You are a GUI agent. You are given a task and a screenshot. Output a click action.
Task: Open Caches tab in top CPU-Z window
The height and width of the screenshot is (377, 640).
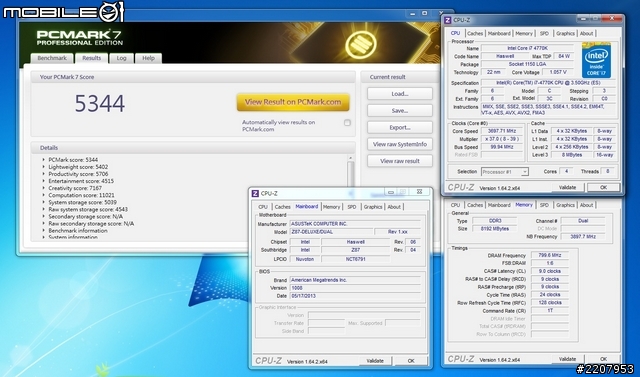475,33
